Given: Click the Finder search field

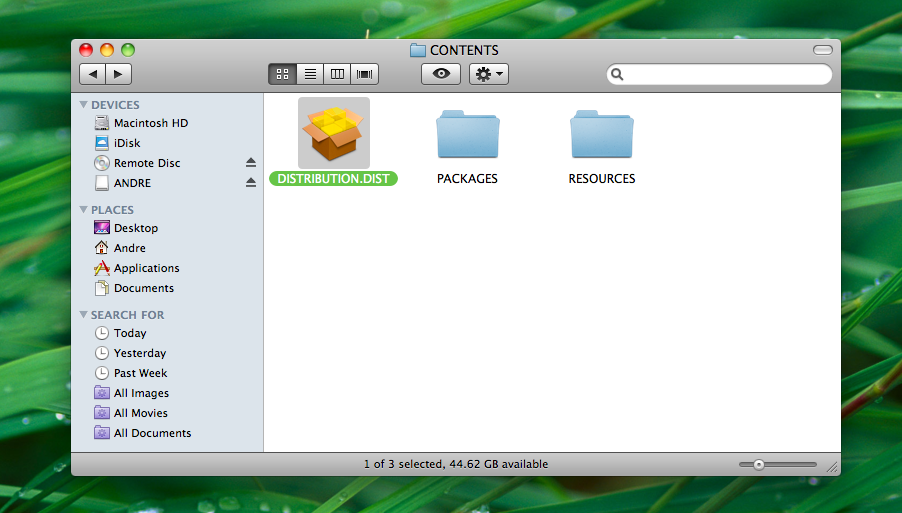Looking at the screenshot, I should pos(719,74).
